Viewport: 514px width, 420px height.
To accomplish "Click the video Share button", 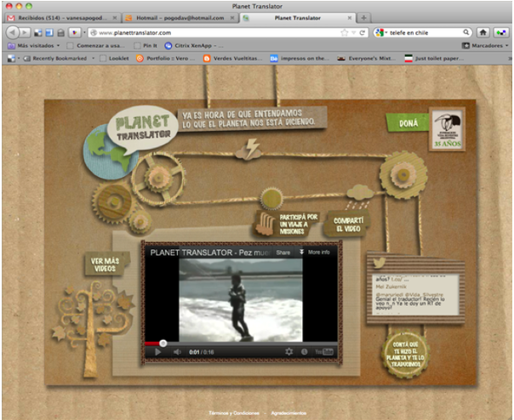I will (283, 253).
